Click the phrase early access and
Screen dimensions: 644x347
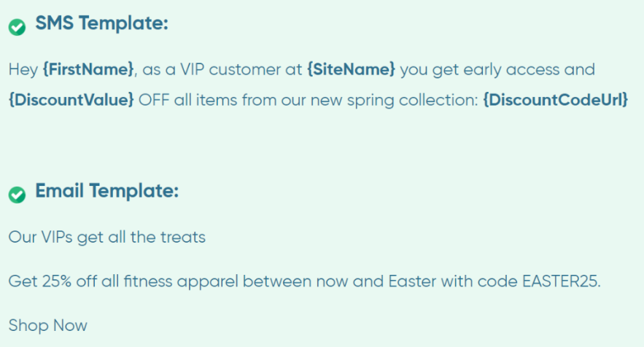pos(529,70)
